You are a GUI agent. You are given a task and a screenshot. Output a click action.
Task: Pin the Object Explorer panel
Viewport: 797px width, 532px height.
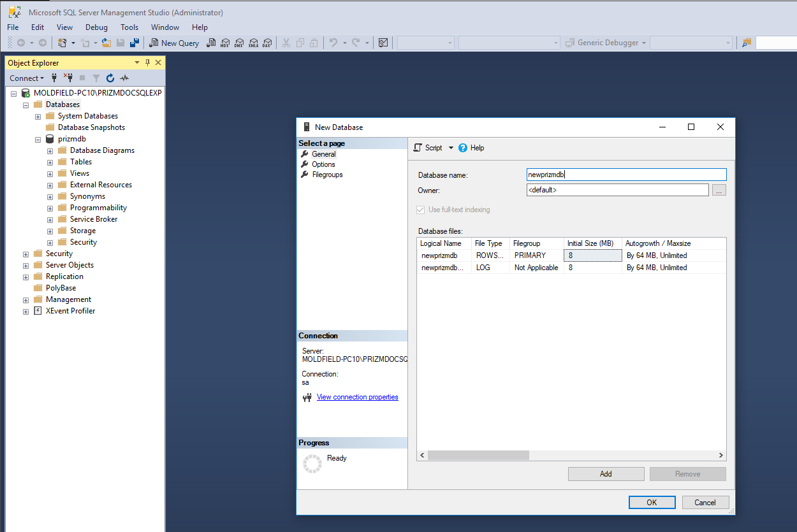[x=148, y=62]
